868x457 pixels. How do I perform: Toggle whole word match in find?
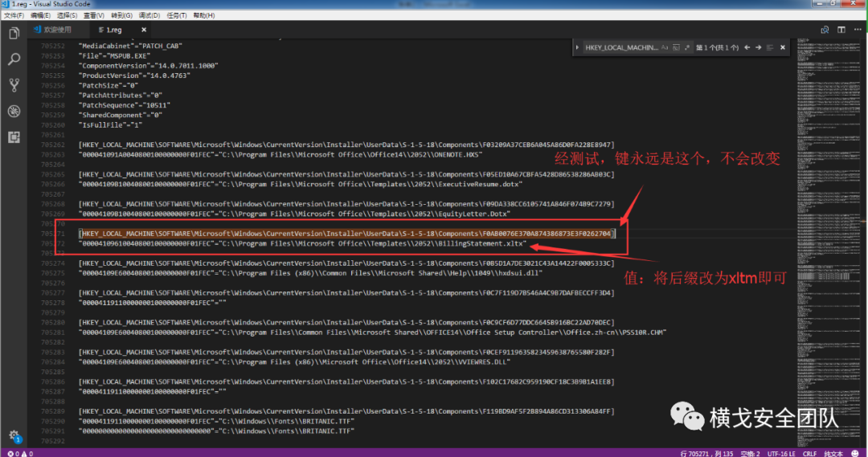coord(676,47)
